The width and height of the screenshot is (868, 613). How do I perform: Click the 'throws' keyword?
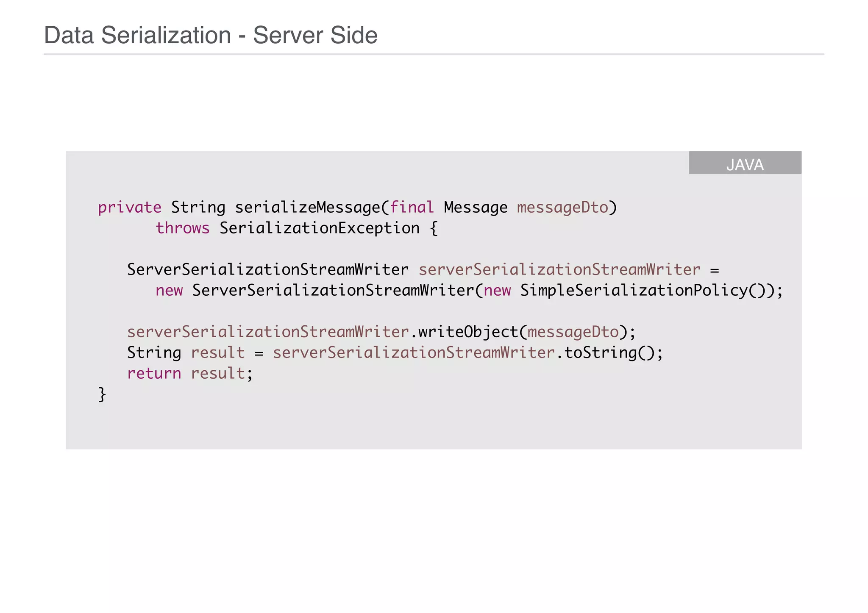[x=183, y=228]
